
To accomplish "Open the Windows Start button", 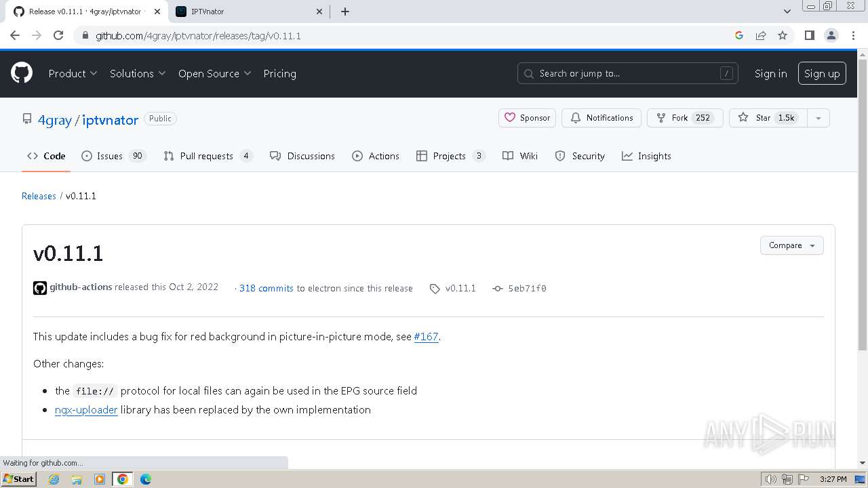I will tap(18, 479).
